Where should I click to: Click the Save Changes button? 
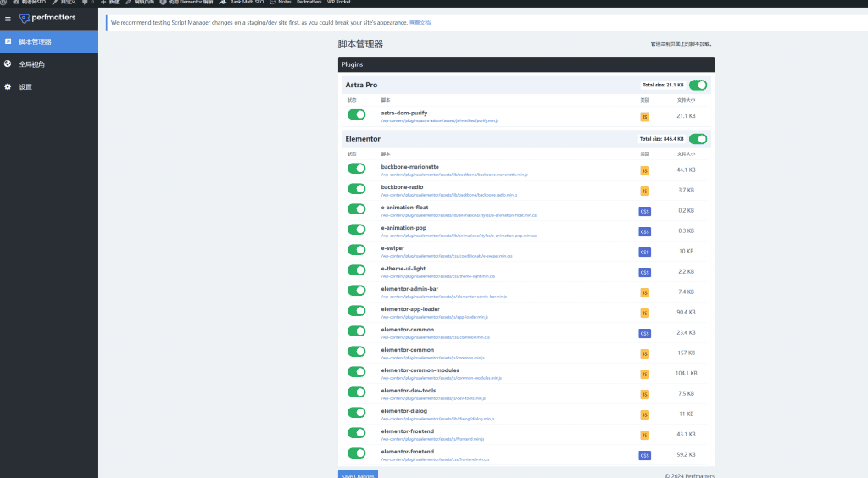click(x=359, y=475)
